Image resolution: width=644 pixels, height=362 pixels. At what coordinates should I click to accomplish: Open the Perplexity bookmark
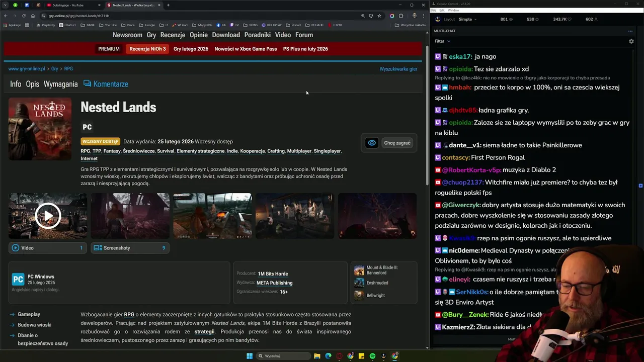[x=45, y=25]
